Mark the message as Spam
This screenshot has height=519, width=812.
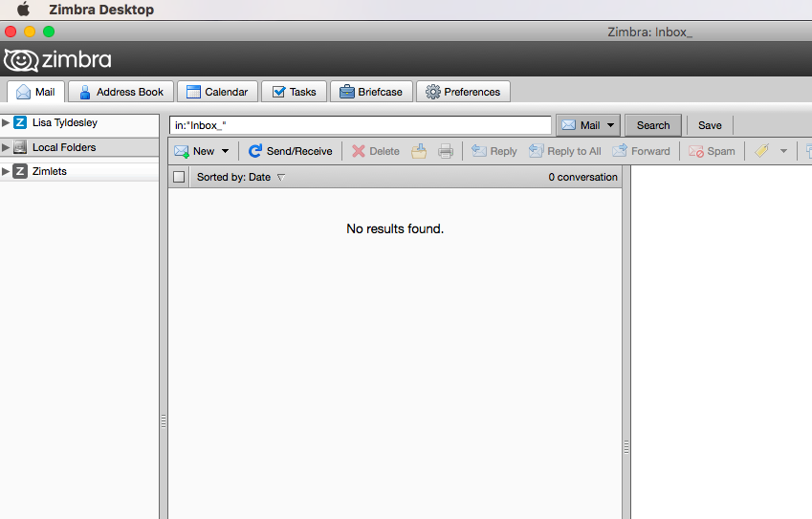[x=712, y=151]
